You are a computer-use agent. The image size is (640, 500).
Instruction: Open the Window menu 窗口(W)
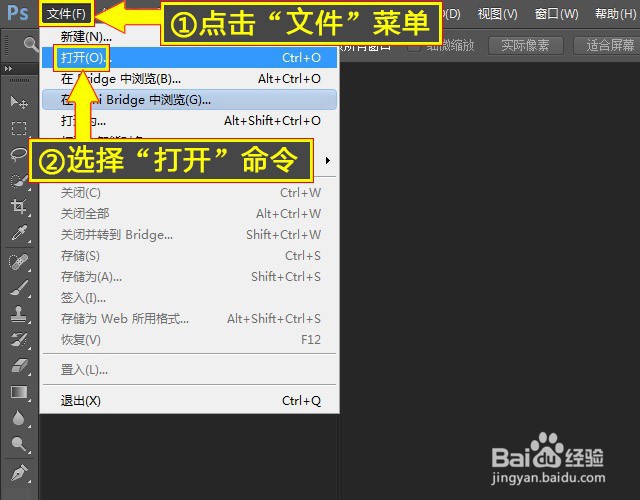coord(556,14)
